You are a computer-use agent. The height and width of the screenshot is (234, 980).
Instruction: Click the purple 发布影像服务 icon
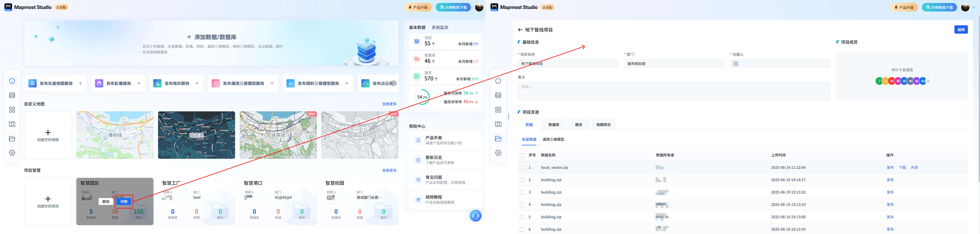99,84
